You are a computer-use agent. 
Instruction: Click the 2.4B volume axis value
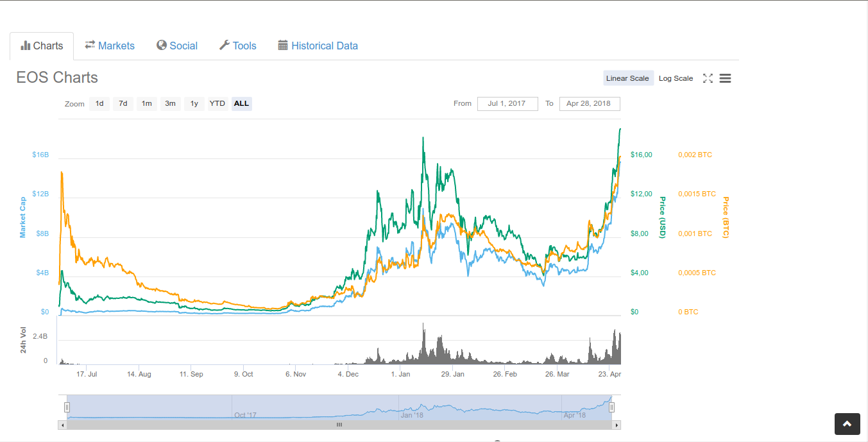[x=40, y=336]
